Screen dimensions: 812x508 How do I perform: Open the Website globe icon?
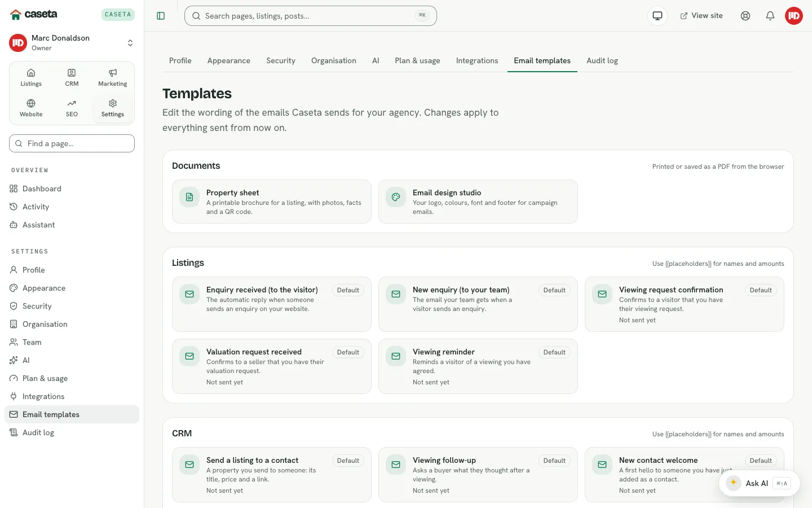[31, 108]
